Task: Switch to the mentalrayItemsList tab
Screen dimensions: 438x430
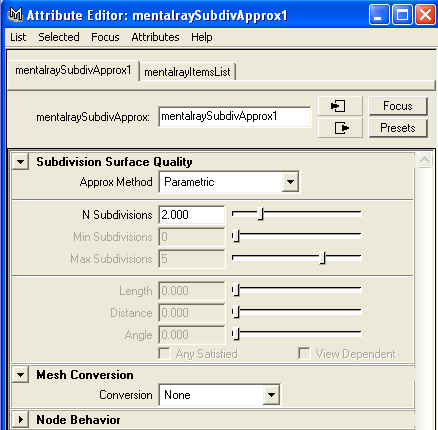Action: point(187,72)
